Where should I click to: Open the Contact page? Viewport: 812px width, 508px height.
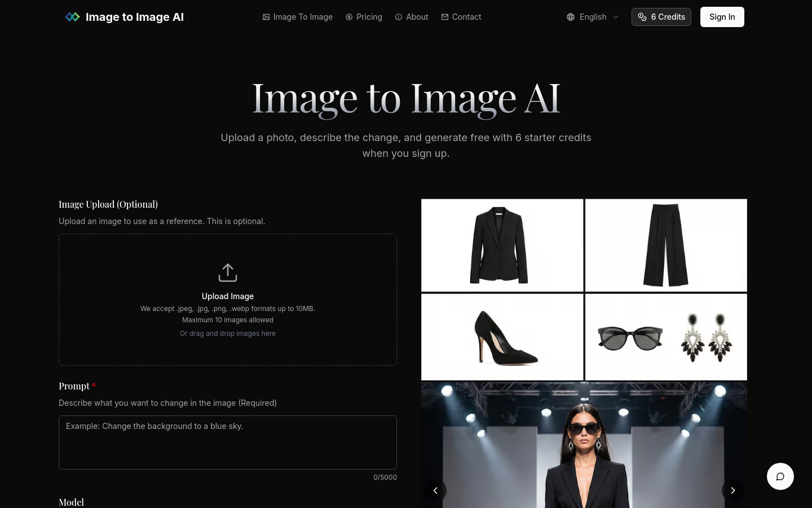(x=461, y=17)
